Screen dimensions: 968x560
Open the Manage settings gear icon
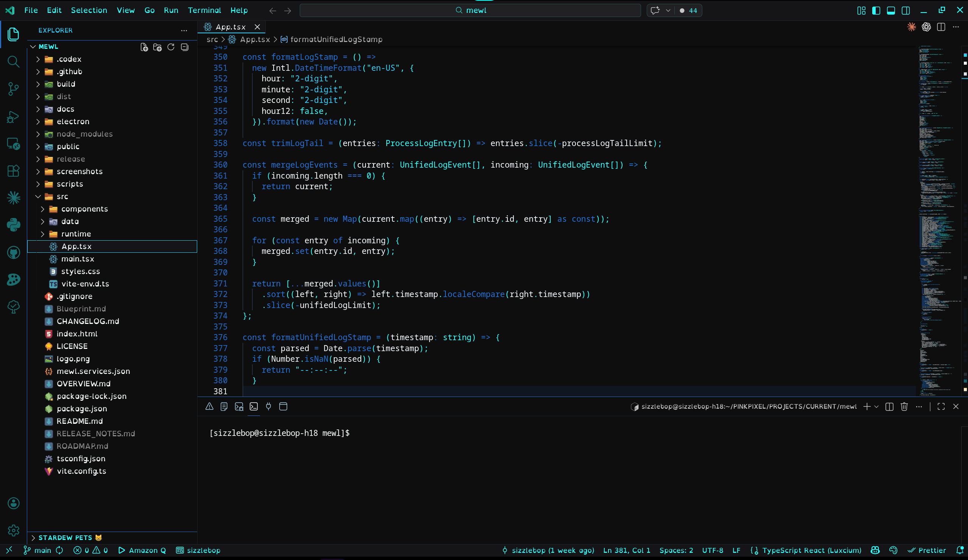(14, 530)
